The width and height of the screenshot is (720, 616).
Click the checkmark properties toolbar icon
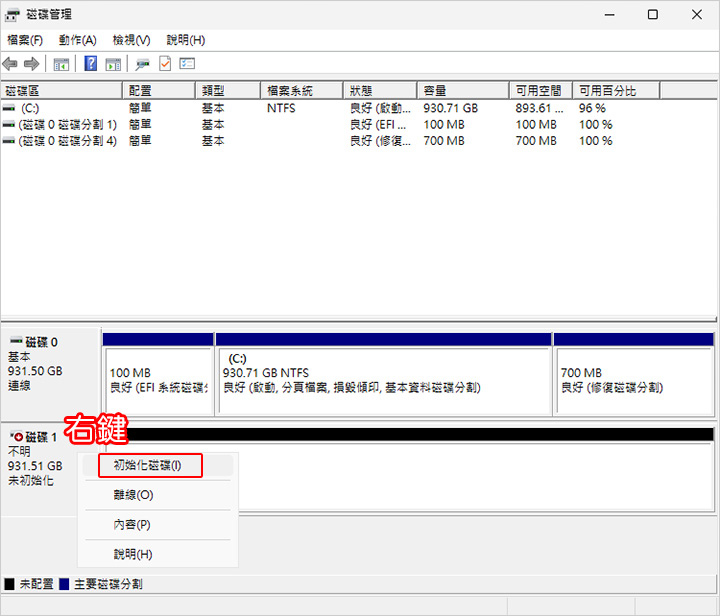[165, 63]
